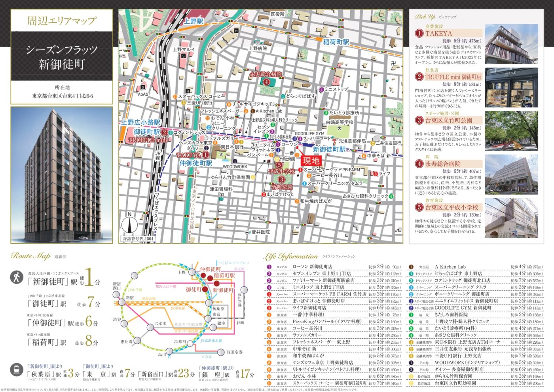Click the 品川 label in the route diagram
The width and height of the screenshot is (554, 392).
pos(162,354)
